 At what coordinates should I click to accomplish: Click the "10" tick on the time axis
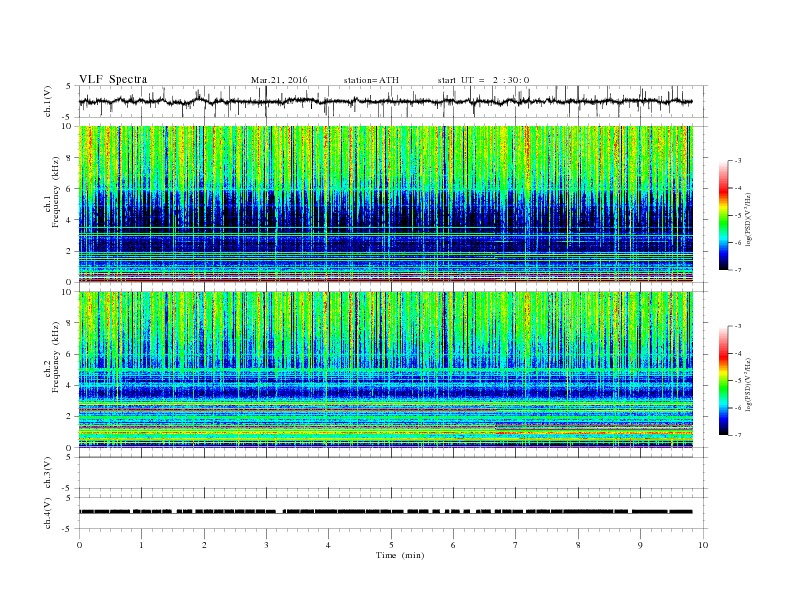coord(703,545)
